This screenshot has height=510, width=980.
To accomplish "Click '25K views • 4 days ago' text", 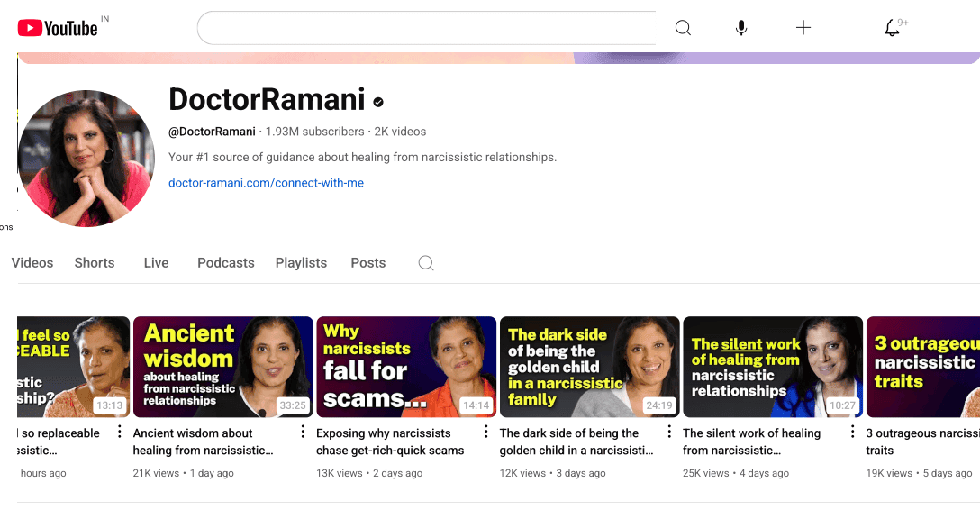I will click(x=736, y=473).
